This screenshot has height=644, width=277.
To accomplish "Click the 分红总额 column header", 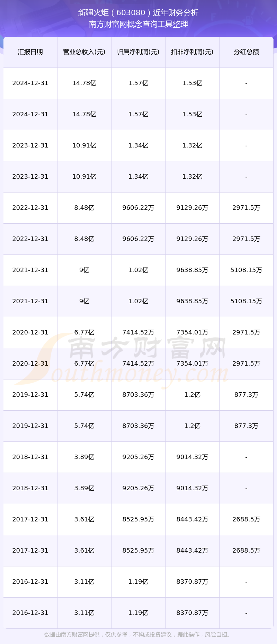I will click(246, 52).
